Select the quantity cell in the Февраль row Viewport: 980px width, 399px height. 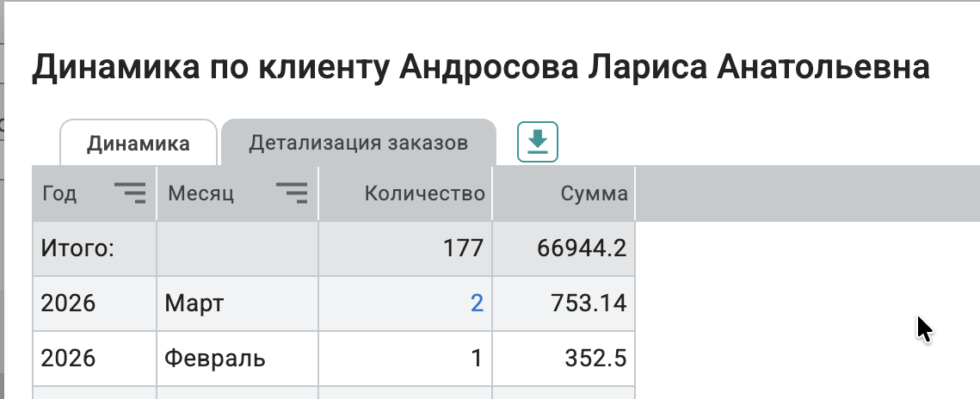(x=476, y=358)
